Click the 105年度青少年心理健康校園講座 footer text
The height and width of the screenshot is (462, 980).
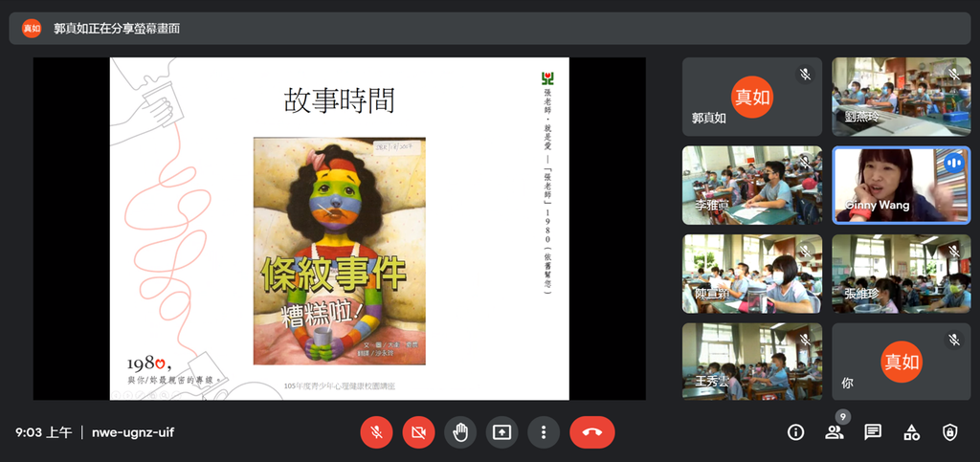pos(340,385)
